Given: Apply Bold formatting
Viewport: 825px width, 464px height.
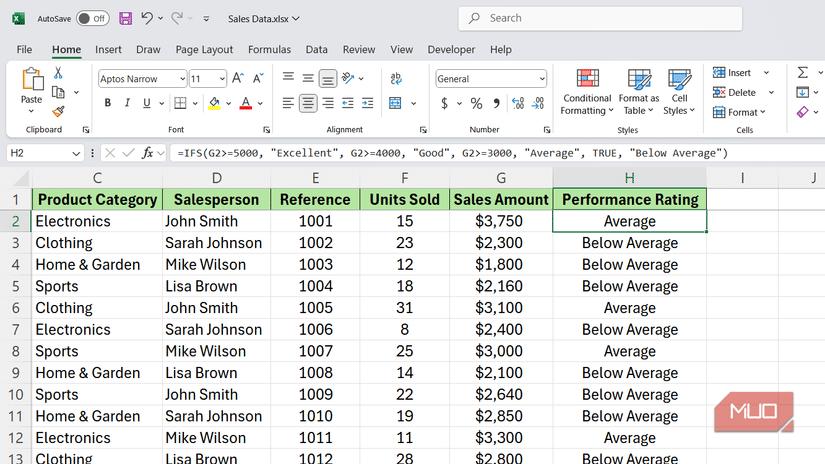Looking at the screenshot, I should coord(107,103).
